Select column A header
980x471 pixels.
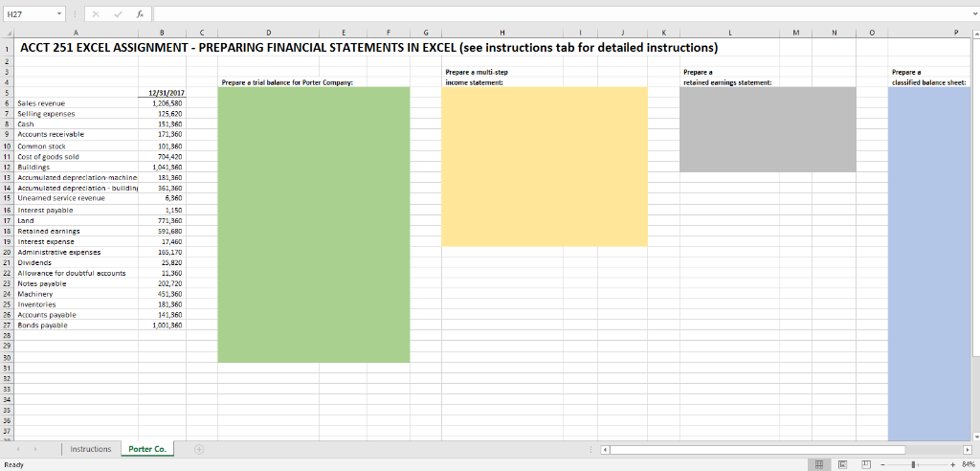[x=75, y=34]
